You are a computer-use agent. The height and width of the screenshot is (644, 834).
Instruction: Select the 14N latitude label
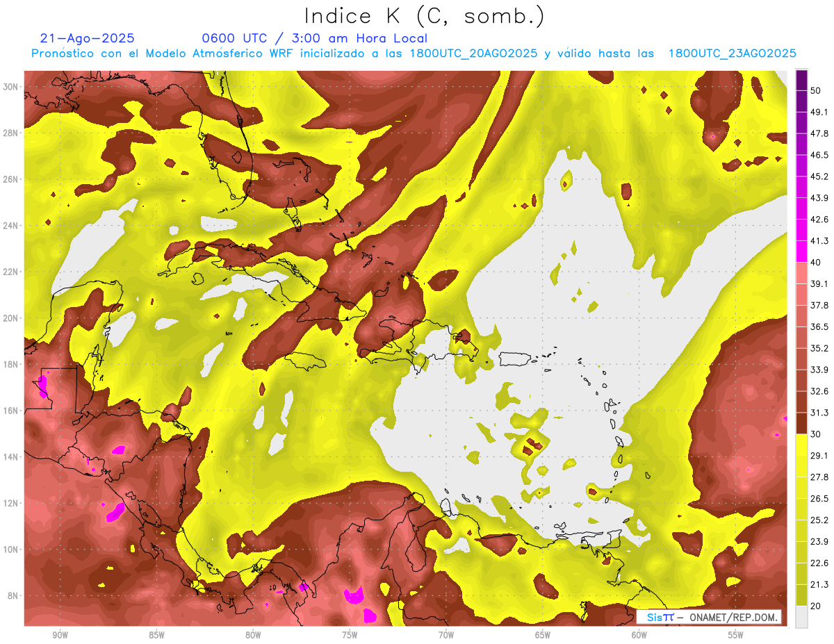[x=12, y=456]
